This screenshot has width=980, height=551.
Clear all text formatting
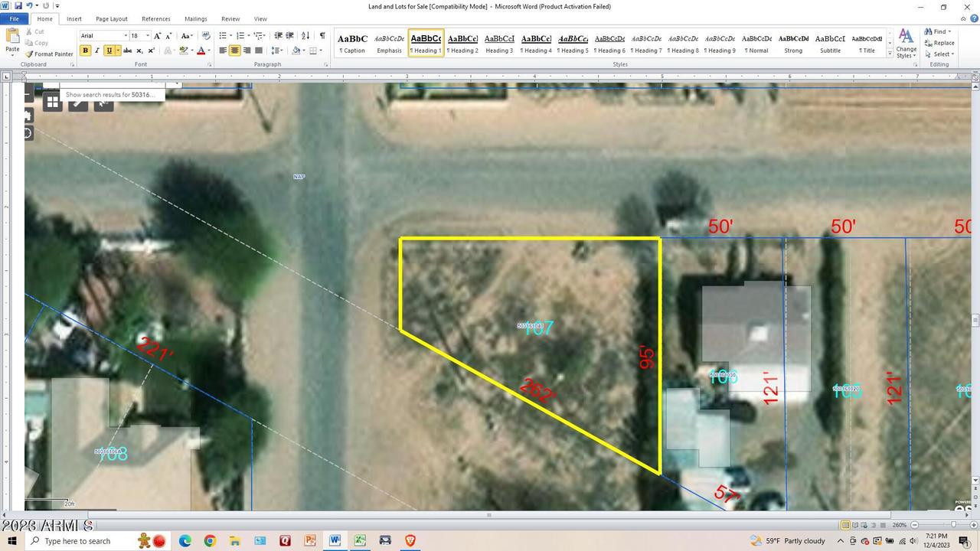tap(206, 36)
